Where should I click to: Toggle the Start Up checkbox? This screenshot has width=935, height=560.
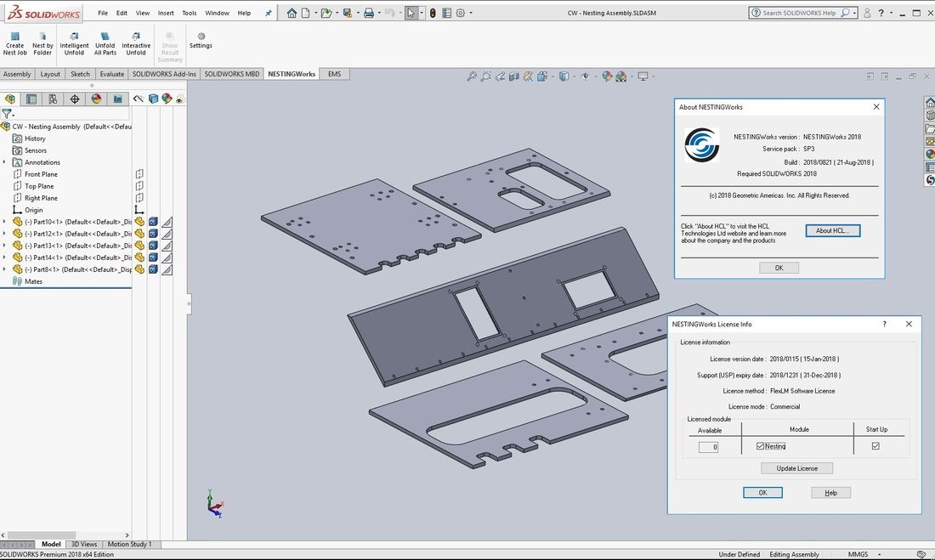(x=875, y=446)
